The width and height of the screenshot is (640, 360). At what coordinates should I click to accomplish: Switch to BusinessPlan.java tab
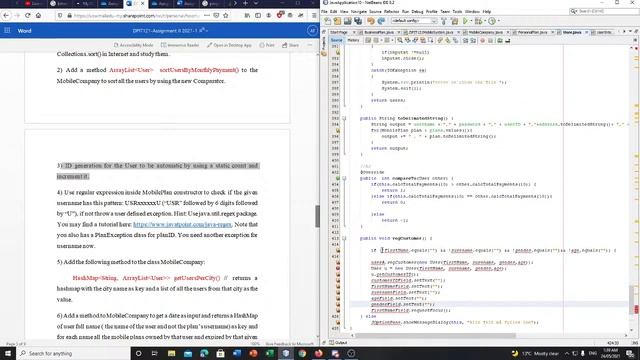coord(379,32)
